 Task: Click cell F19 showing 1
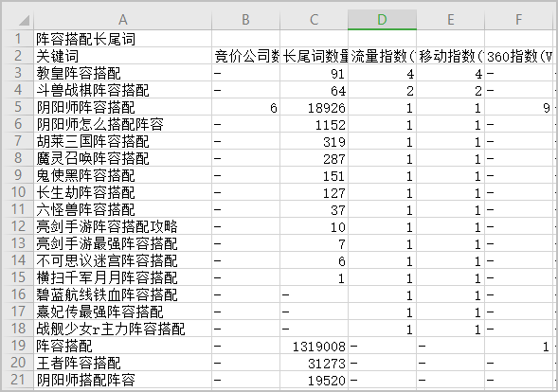click(519, 346)
